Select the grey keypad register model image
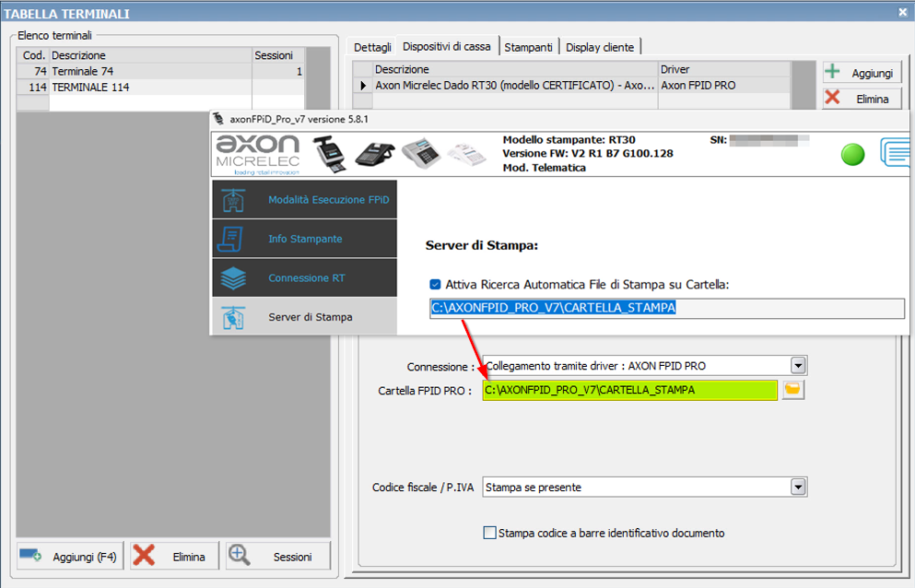The image size is (915, 588). 421,153
